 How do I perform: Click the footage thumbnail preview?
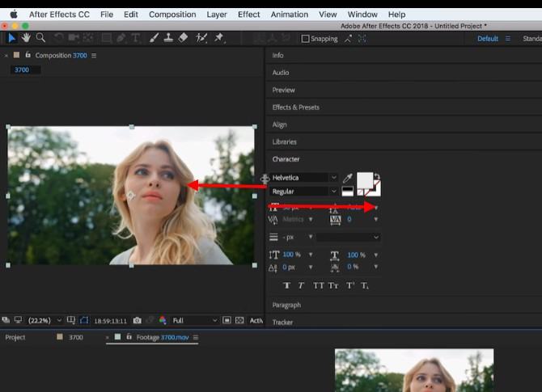414,370
